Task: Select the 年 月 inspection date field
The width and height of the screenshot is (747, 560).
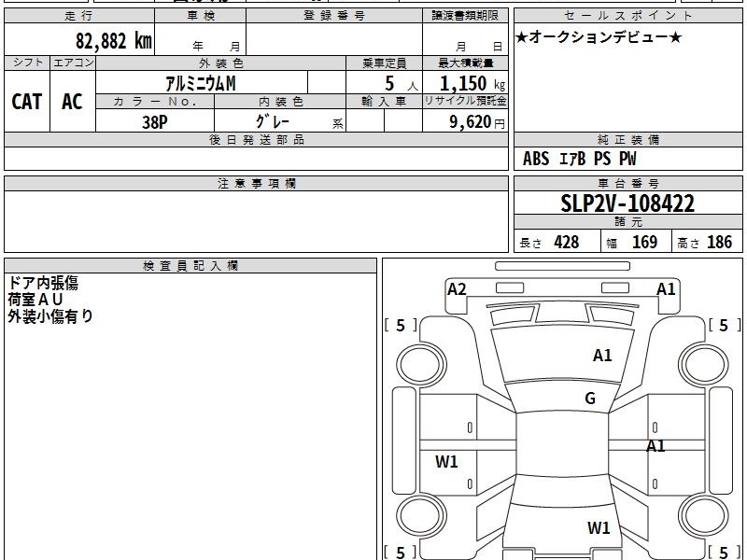Action: [216, 47]
